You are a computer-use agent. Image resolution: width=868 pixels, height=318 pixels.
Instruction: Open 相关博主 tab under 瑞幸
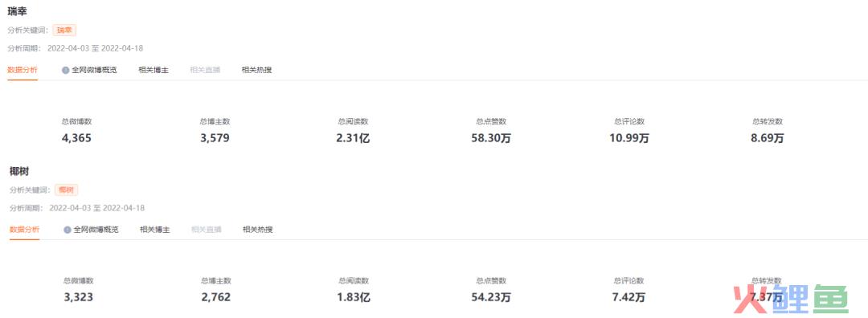coord(154,70)
